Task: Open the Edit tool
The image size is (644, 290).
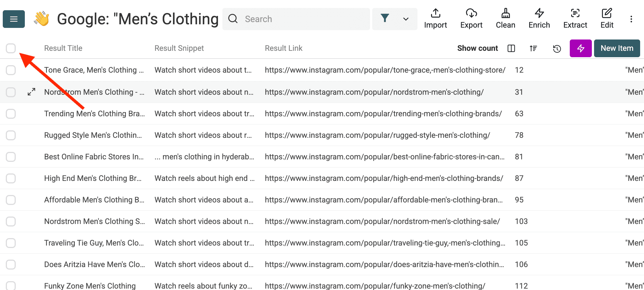Action: [606, 18]
